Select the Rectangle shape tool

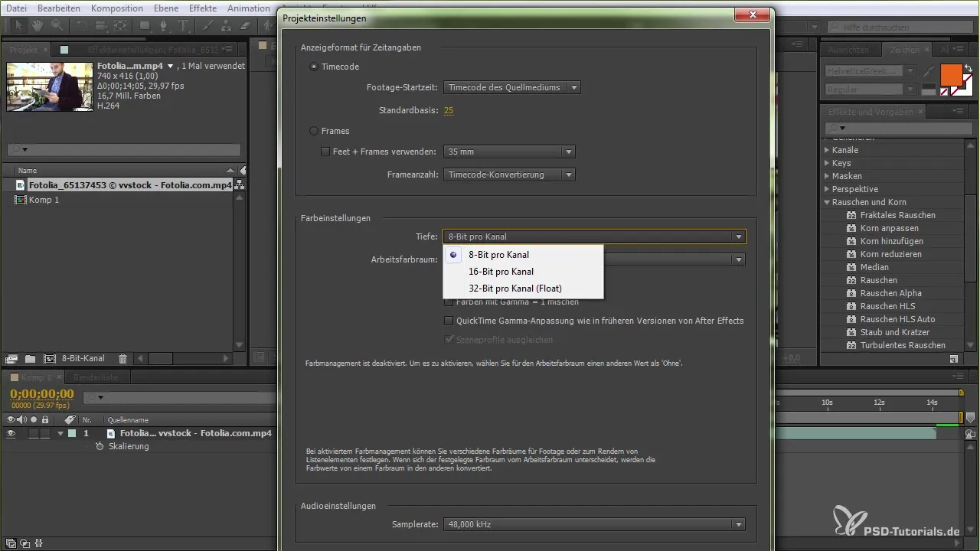145,26
